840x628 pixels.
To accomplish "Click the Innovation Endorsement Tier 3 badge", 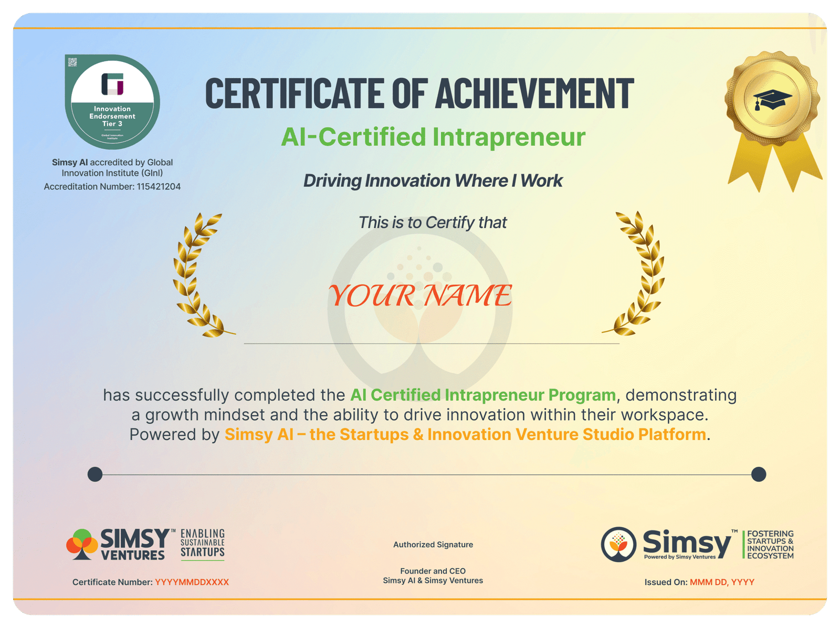I will pos(112,102).
